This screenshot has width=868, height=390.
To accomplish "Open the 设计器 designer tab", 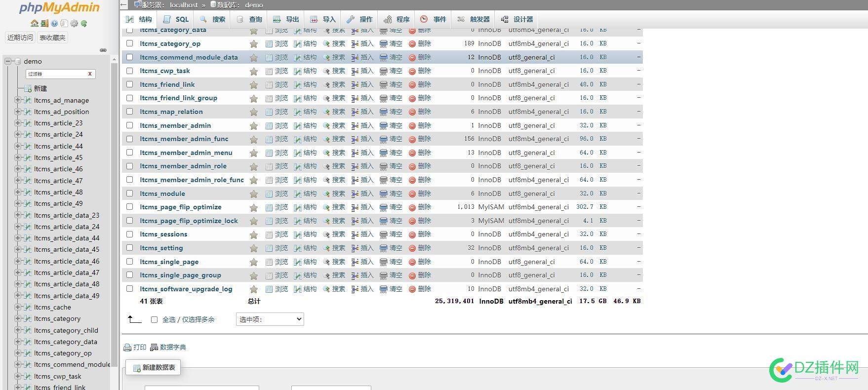I will (x=517, y=19).
